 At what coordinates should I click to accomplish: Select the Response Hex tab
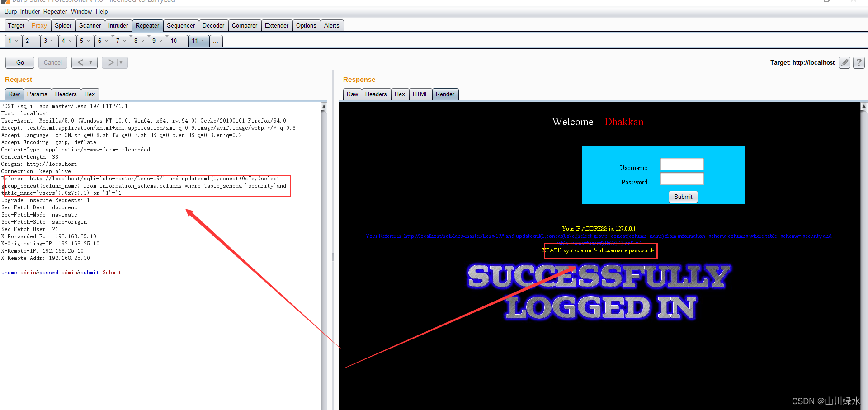(x=400, y=94)
